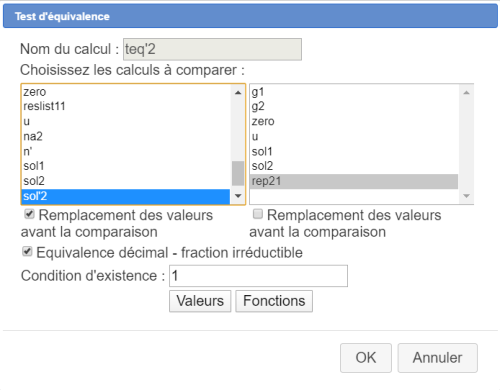Select g2 in the right list
This screenshot has height=390, width=500.
[354, 106]
